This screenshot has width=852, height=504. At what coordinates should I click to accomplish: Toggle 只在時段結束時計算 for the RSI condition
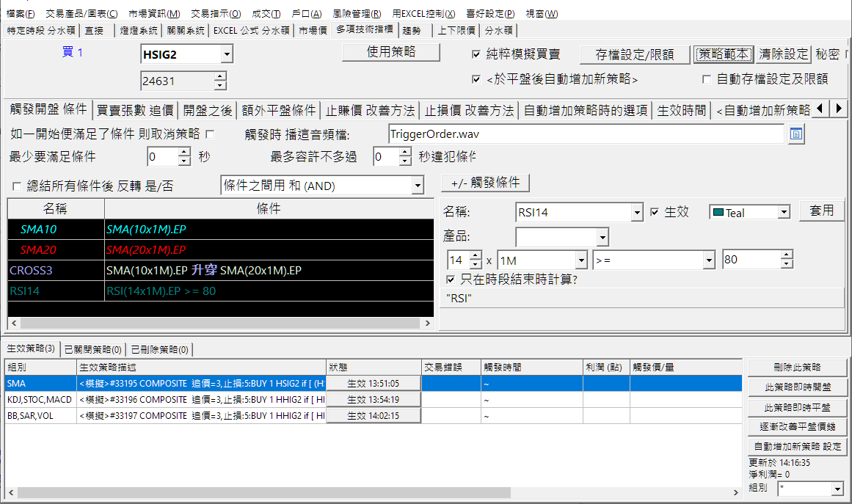point(452,280)
